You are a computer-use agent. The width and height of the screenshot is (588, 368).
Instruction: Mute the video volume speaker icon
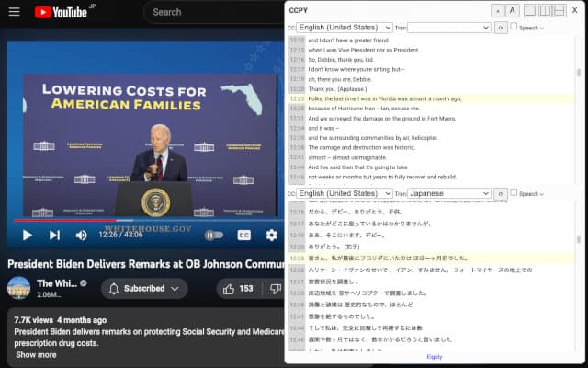82,236
